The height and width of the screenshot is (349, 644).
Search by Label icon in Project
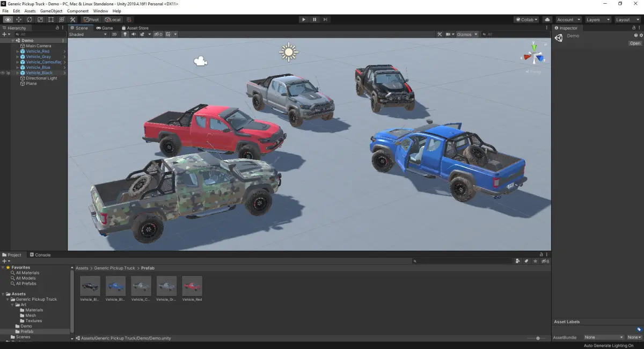coord(526,261)
